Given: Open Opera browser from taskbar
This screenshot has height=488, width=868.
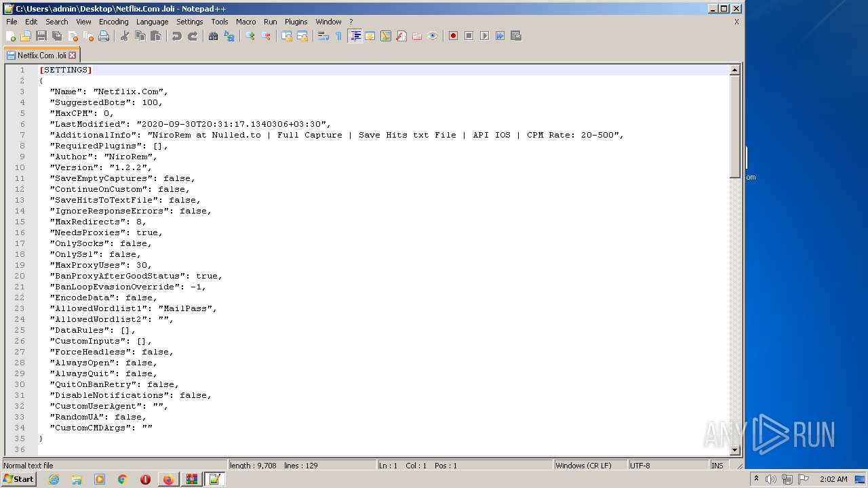Looking at the screenshot, I should (145, 479).
